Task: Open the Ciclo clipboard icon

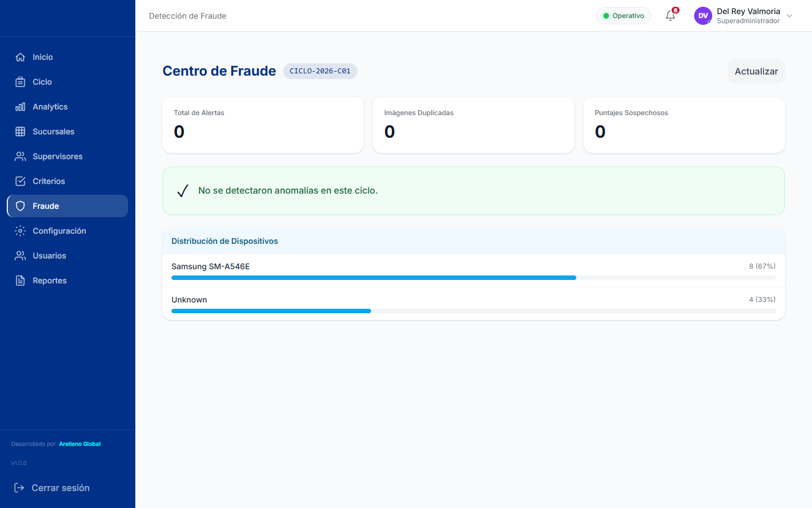Action: (20, 82)
